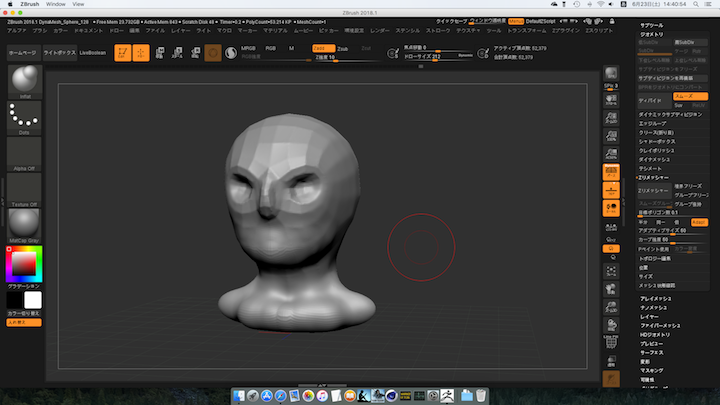Open the MatCap Gray material selector
The width and height of the screenshot is (720, 405).
24,226
